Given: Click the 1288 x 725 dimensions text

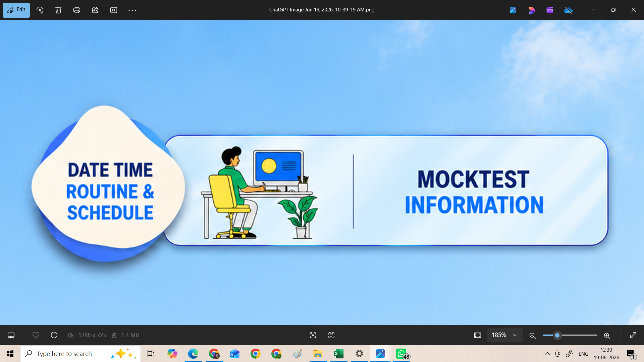Looking at the screenshot, I should [x=92, y=335].
